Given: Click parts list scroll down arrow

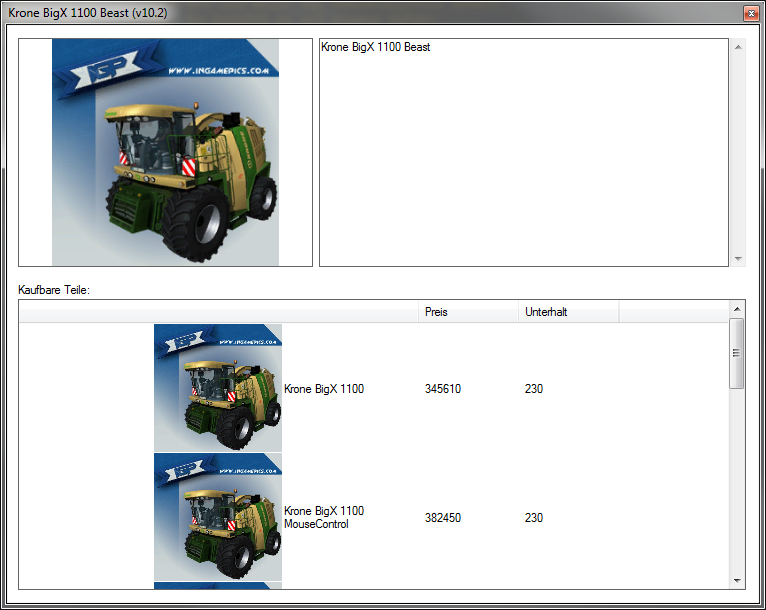Looking at the screenshot, I should coord(737,581).
